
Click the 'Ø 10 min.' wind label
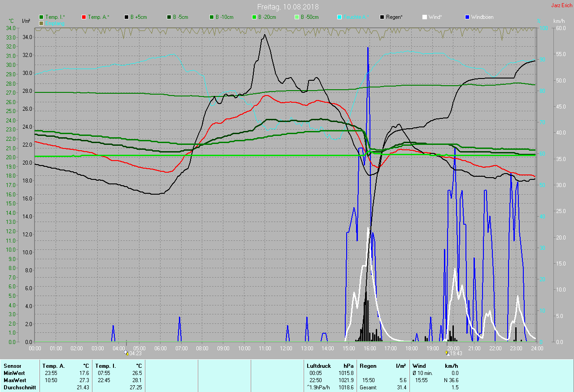422,373
